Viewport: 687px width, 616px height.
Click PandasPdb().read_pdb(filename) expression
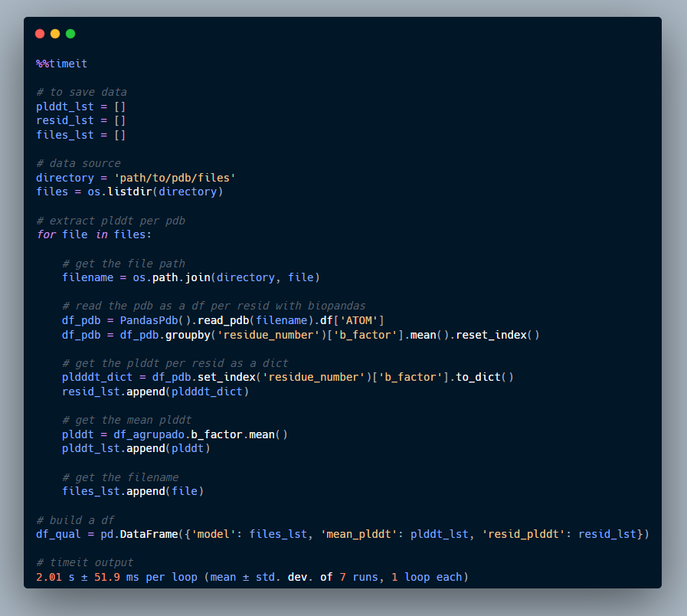point(217,320)
